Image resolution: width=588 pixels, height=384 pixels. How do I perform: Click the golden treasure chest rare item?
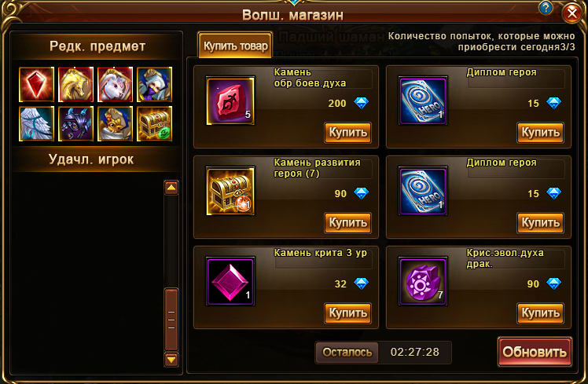click(155, 123)
